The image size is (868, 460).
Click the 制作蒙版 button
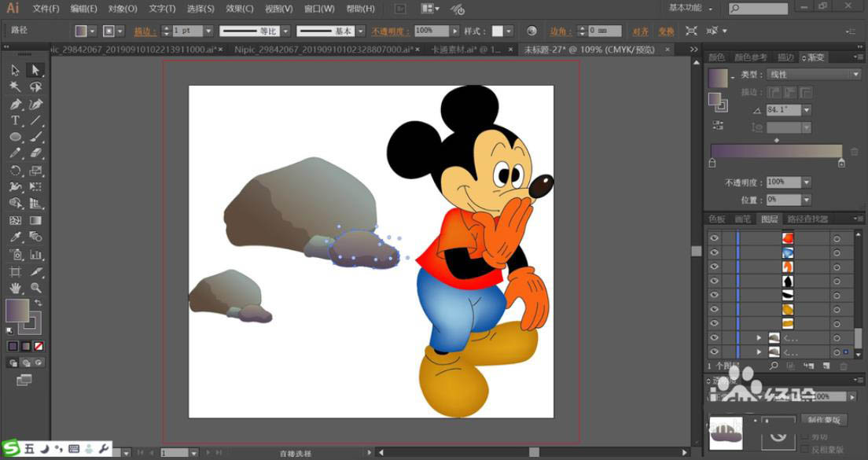point(825,420)
